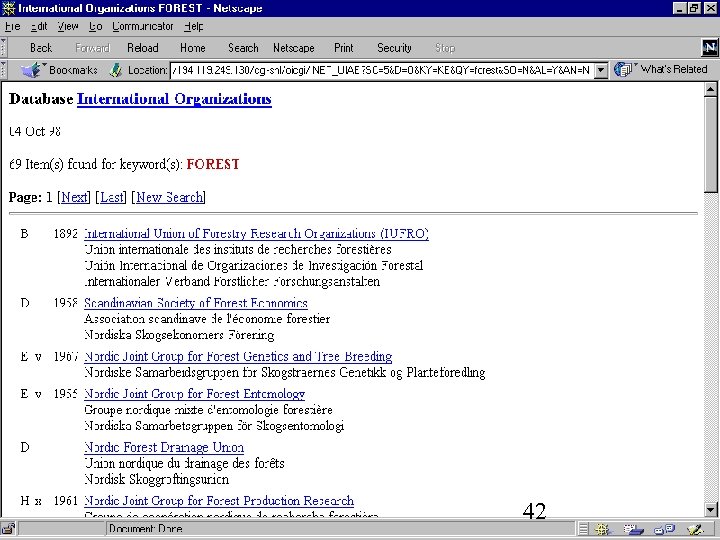Print the current page
The image size is (720, 540).
tap(343, 48)
